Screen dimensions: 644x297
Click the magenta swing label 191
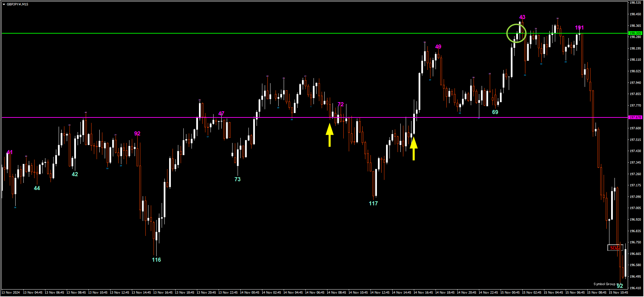point(579,27)
